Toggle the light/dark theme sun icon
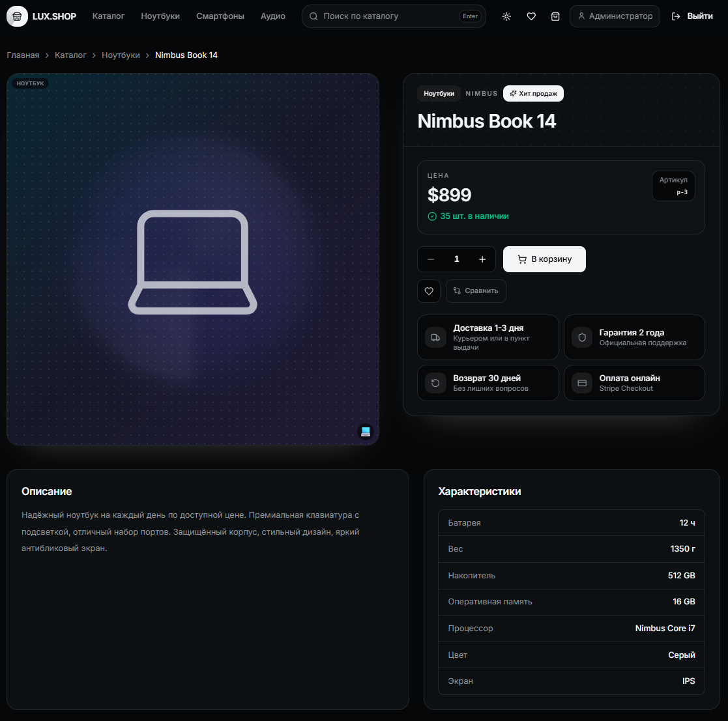The image size is (728, 721). coord(506,16)
